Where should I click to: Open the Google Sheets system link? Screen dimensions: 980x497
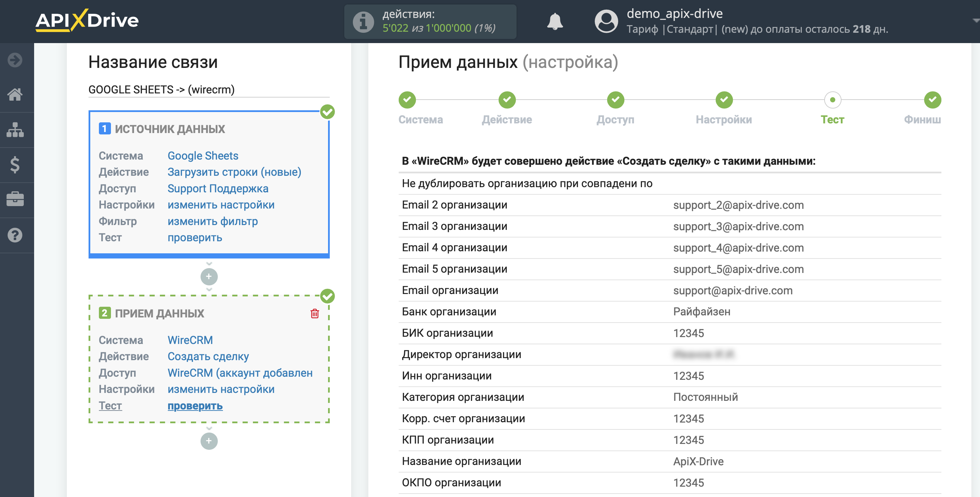[x=203, y=156]
